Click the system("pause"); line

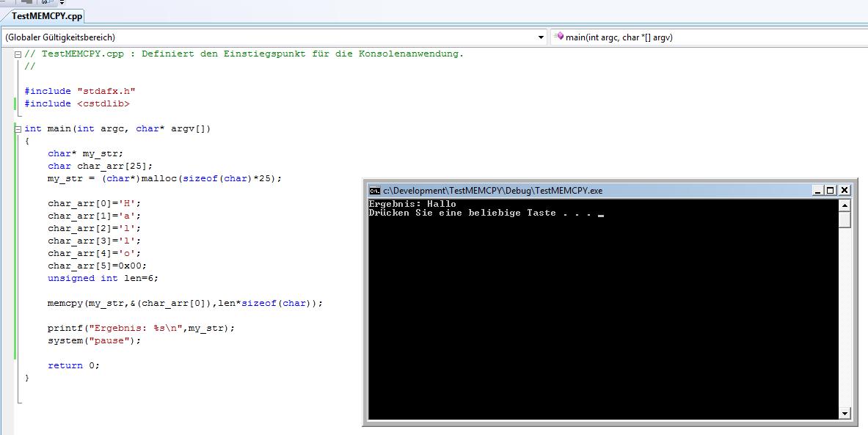tap(94, 341)
